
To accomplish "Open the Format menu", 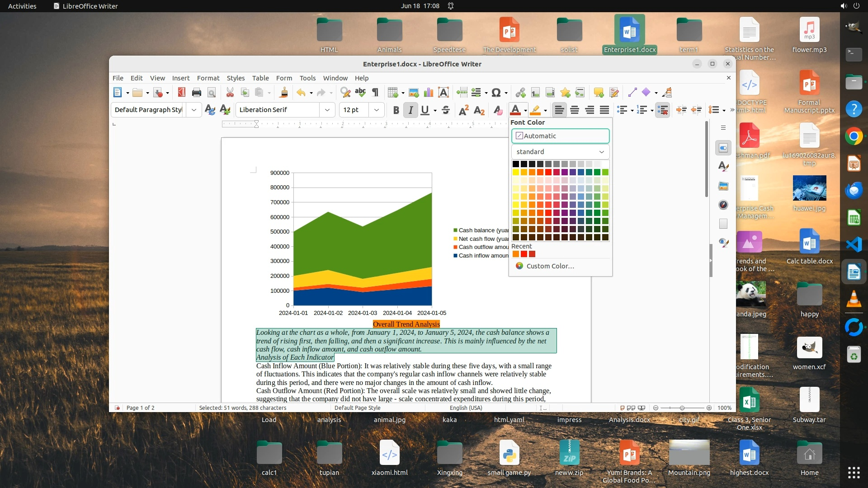I will pos(208,78).
